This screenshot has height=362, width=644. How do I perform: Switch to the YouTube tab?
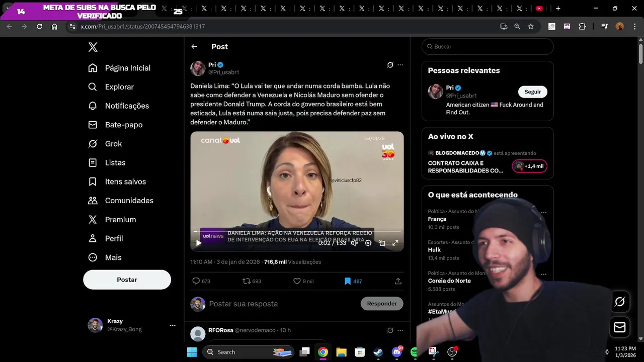[x=539, y=9]
